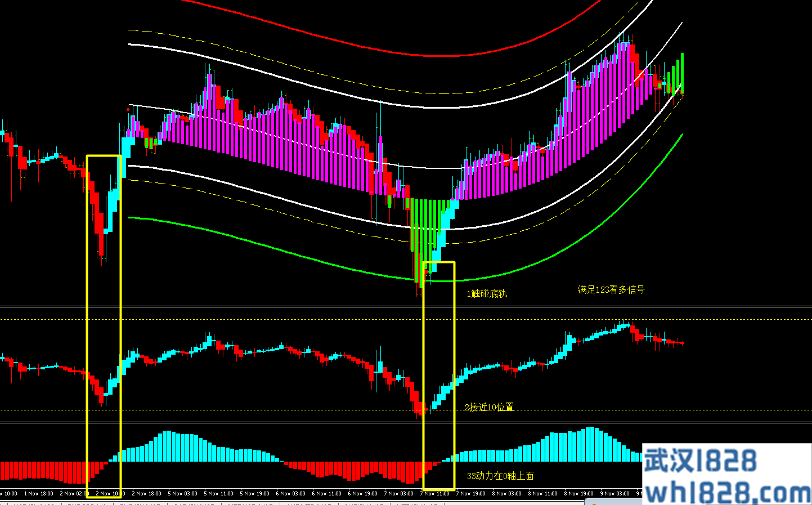The image size is (812, 505).
Task: Click the '2 Nov 18:00' time axis label
Action: point(146,494)
